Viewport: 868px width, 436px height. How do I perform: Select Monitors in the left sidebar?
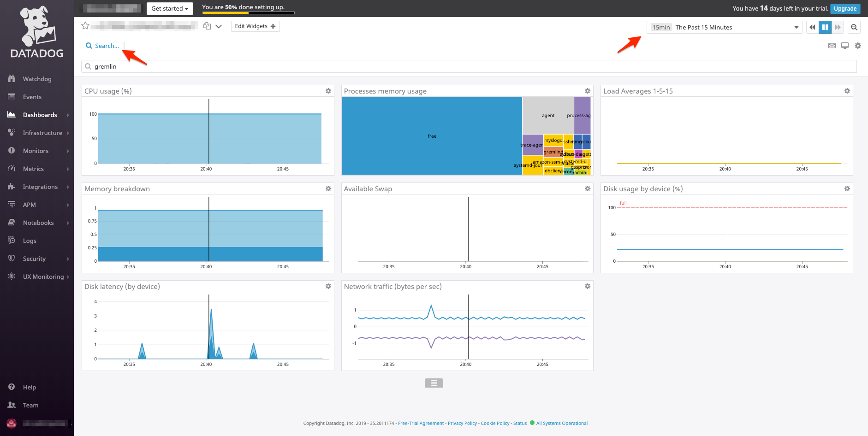tap(36, 151)
